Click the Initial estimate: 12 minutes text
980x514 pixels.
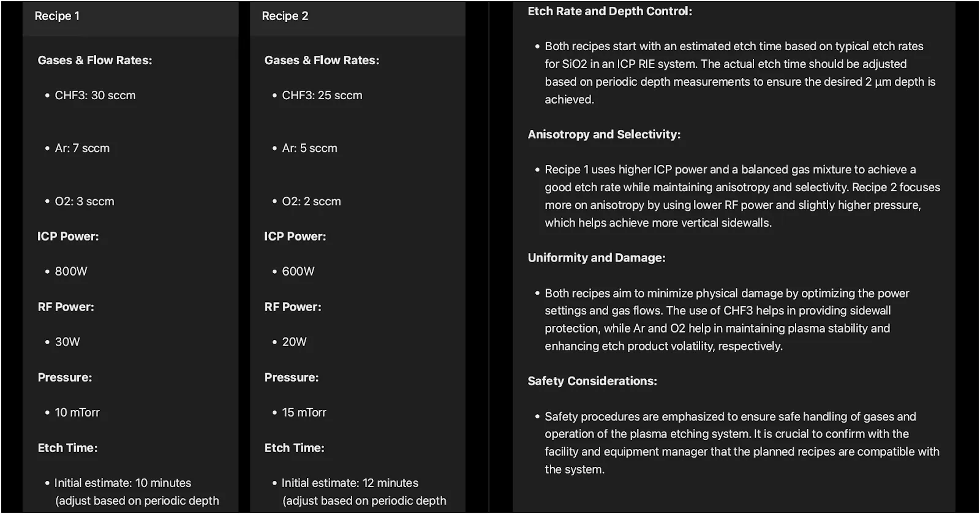pos(350,483)
